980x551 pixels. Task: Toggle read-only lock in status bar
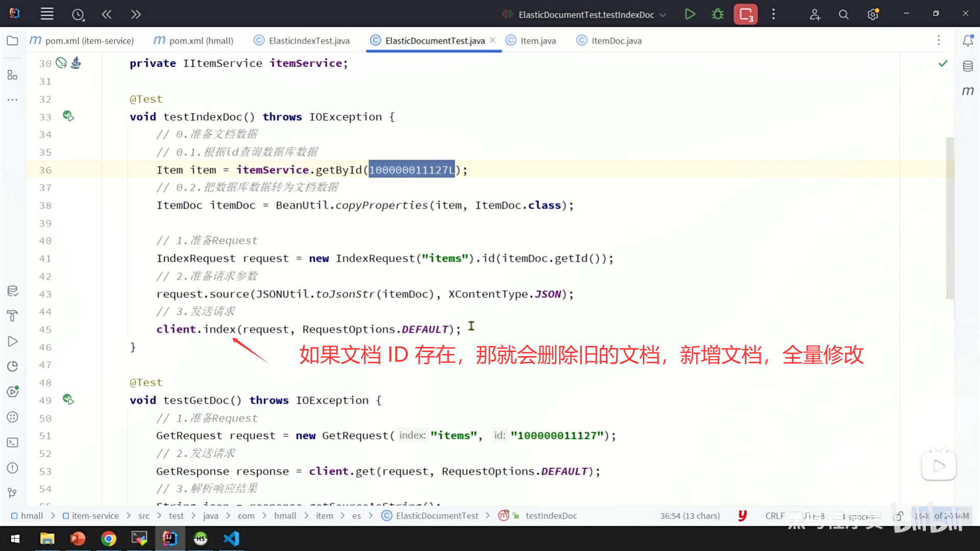tap(899, 516)
